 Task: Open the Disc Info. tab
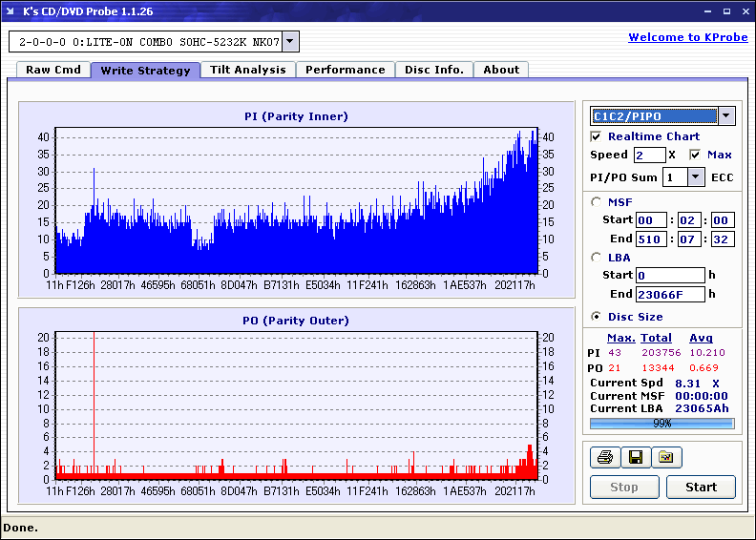click(434, 70)
